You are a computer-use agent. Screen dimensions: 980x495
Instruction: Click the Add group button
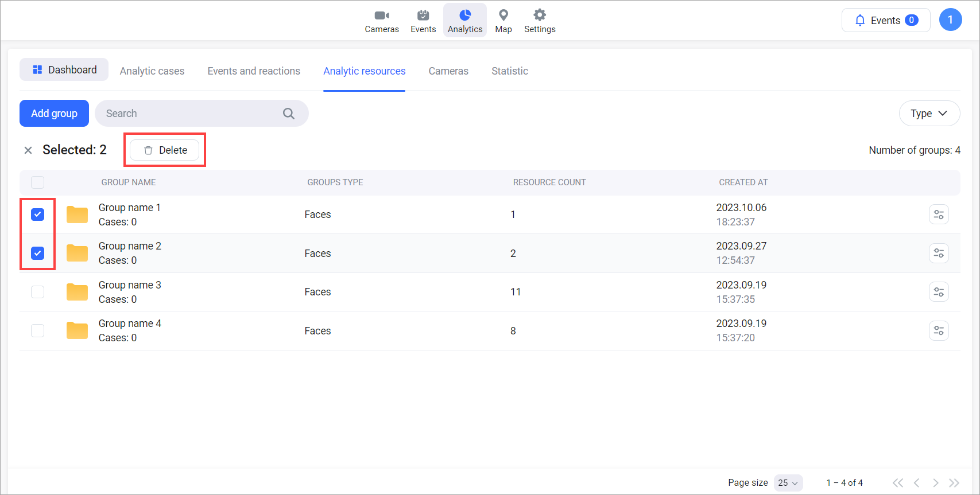pyautogui.click(x=54, y=114)
